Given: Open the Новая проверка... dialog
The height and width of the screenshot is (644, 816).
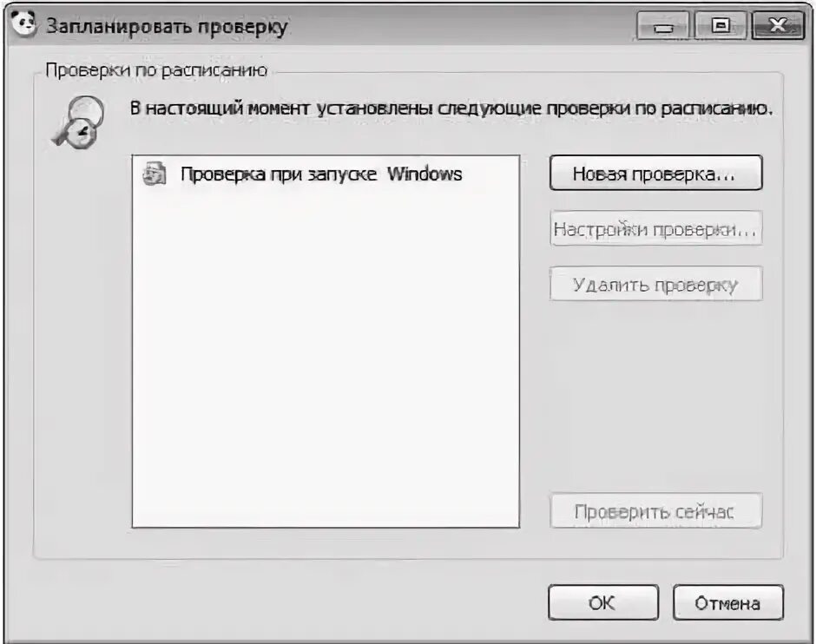Looking at the screenshot, I should (655, 174).
